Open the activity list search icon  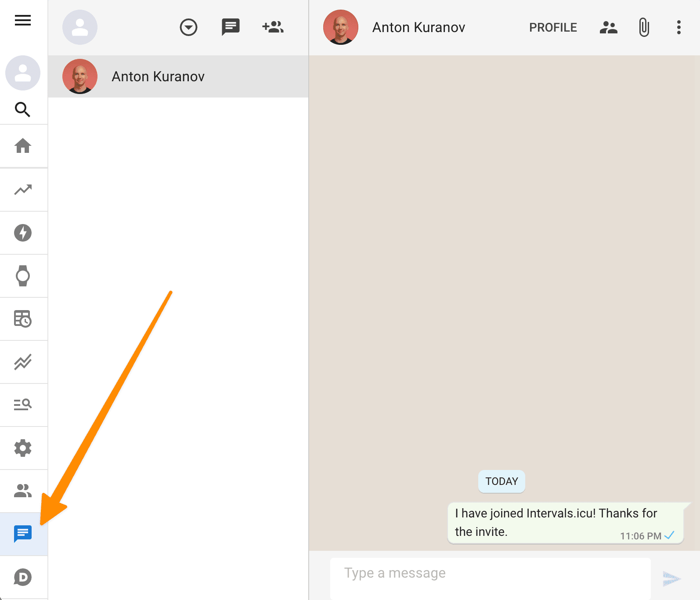click(x=23, y=405)
